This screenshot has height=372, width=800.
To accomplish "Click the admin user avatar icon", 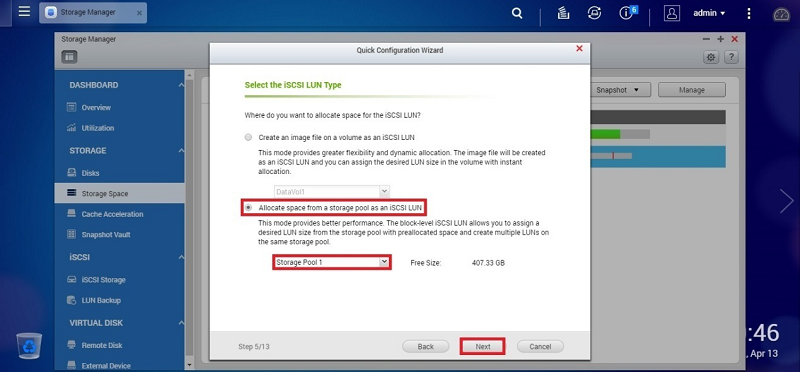I will pyautogui.click(x=672, y=13).
